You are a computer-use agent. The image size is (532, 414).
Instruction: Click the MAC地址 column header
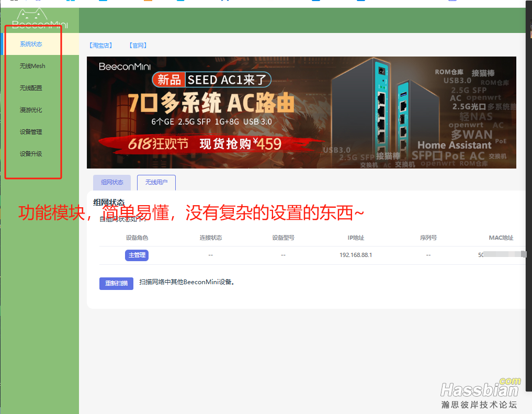(x=501, y=238)
